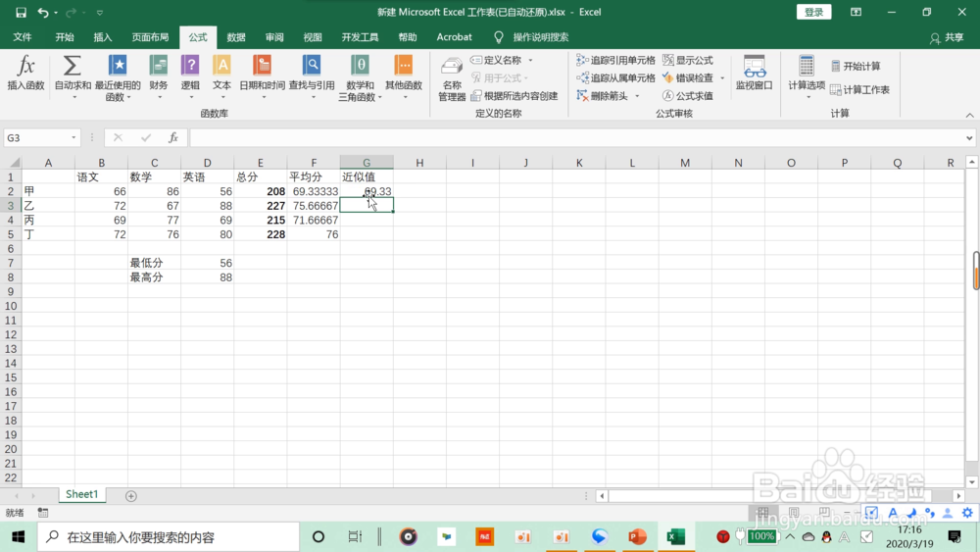This screenshot has height=552, width=980.
Task: Click Create from Selection (根据所选内容创建)
Action: [514, 96]
